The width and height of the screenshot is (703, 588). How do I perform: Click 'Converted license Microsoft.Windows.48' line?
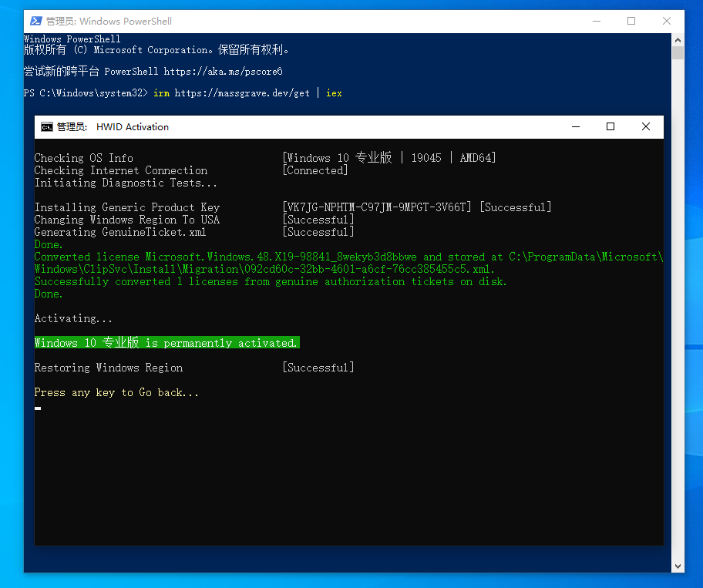[349, 257]
